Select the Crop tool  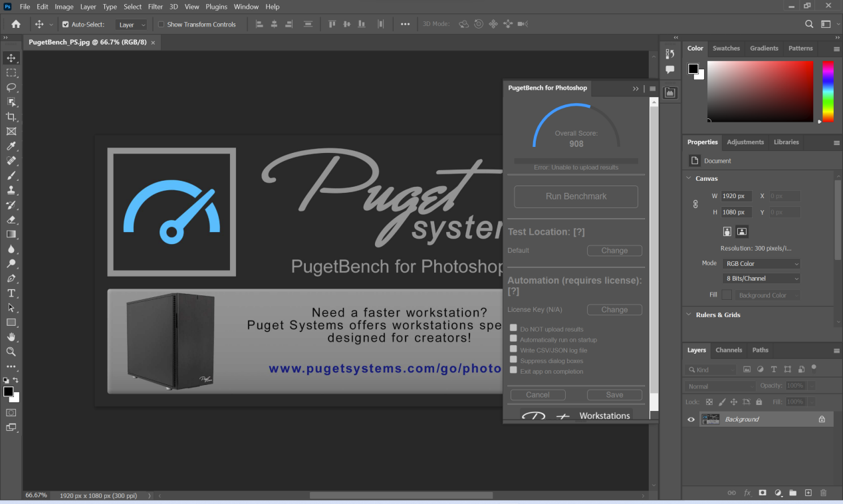pyautogui.click(x=11, y=117)
